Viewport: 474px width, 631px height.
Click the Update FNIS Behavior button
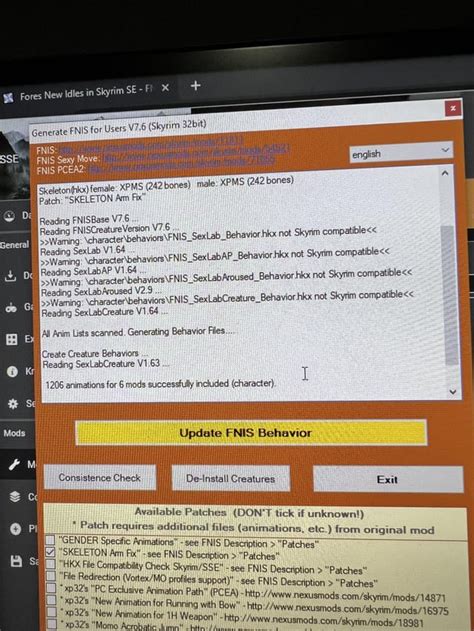click(x=251, y=433)
